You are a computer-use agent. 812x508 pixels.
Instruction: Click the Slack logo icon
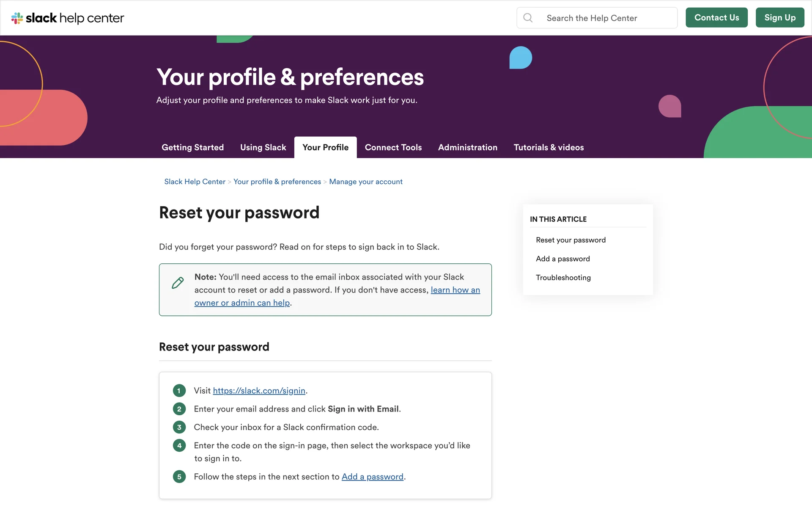pos(17,18)
